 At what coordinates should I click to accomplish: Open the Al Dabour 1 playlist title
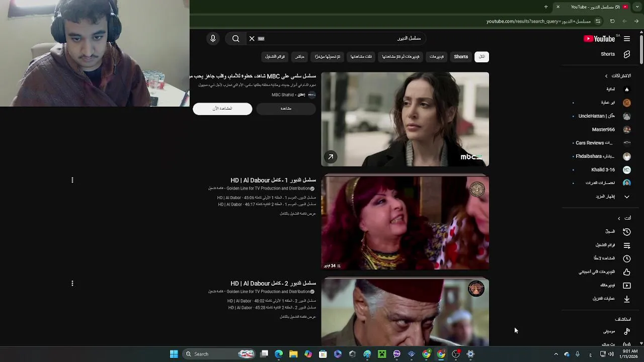[273, 180]
